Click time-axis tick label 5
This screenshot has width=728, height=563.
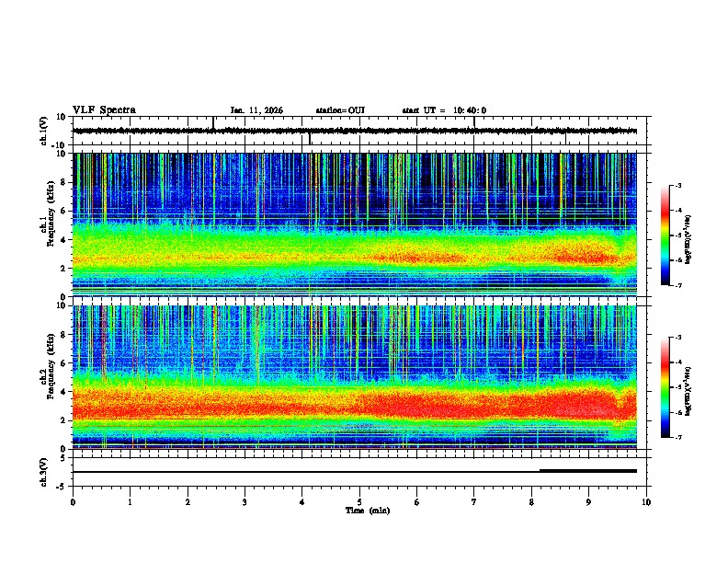[x=359, y=502]
